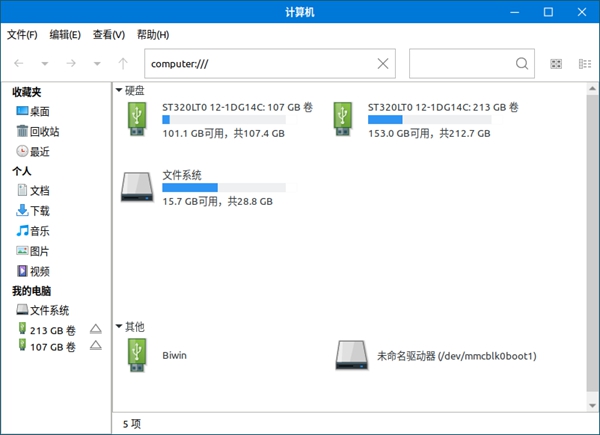The height and width of the screenshot is (435, 600).
Task: Open 文档 documents in sidebar
Action: [x=33, y=190]
